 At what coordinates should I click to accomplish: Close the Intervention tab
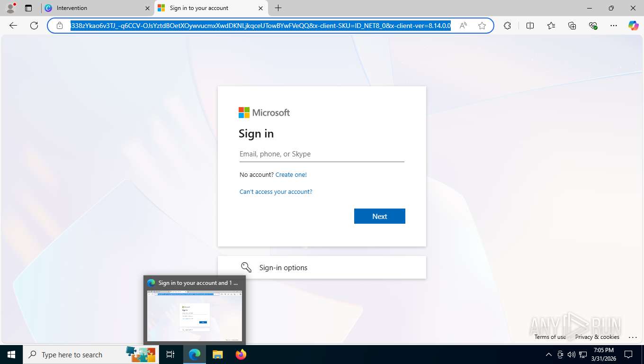(x=147, y=8)
